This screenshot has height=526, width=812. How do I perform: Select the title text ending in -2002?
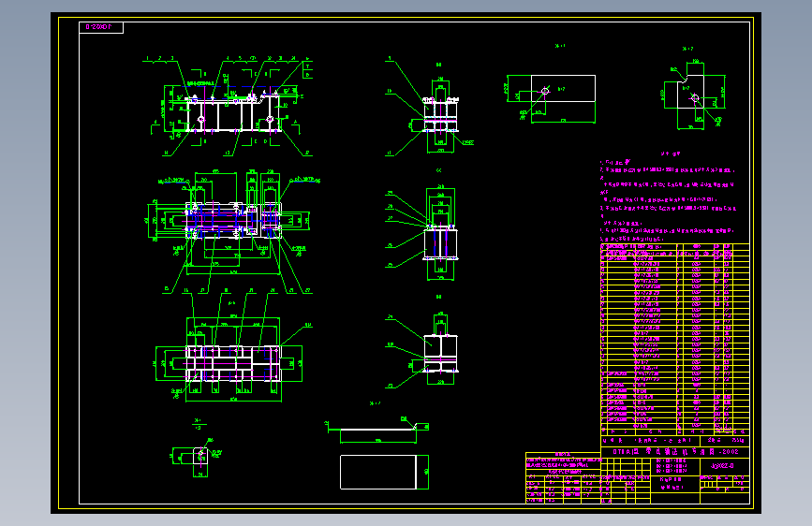tap(676, 452)
